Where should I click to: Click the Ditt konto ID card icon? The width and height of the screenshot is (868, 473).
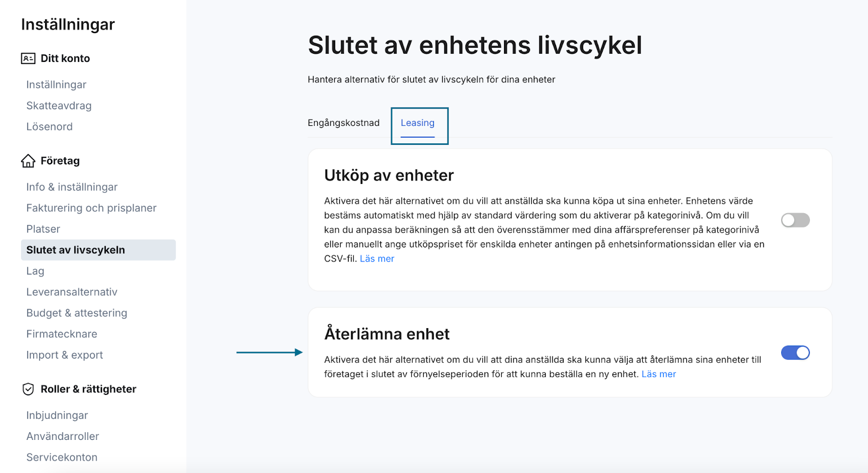coord(28,59)
